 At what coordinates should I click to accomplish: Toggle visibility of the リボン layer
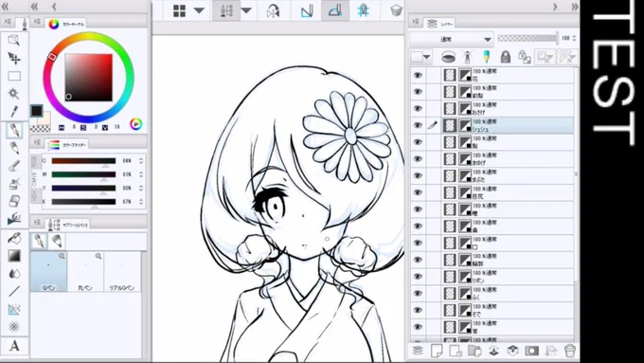[418, 276]
